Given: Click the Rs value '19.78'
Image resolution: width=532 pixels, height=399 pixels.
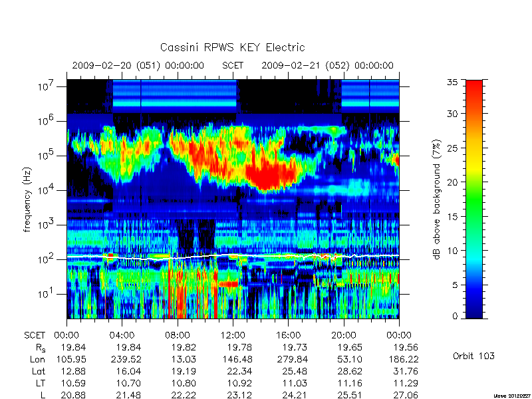Looking at the screenshot, I should pos(239,348).
